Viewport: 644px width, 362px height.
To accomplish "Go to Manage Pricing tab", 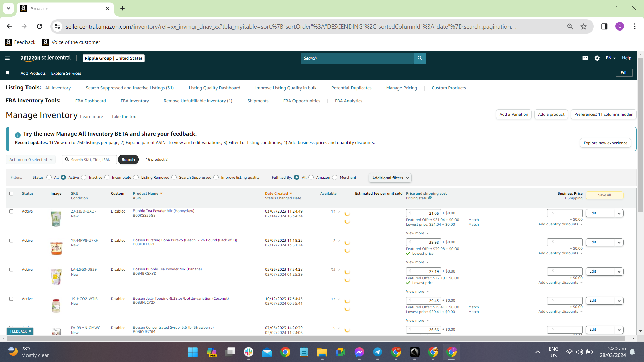I will pos(401,88).
